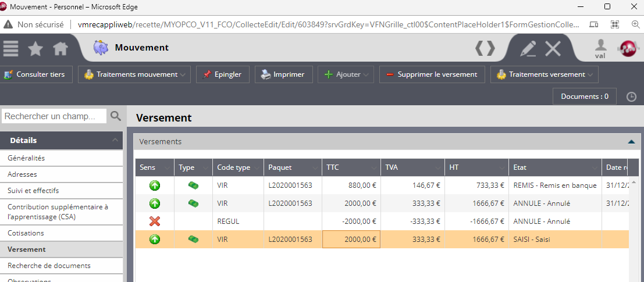Image resolution: width=644 pixels, height=282 pixels.
Task: Open Contribution supplémentaire à l'apprentissage section
Action: point(61,212)
